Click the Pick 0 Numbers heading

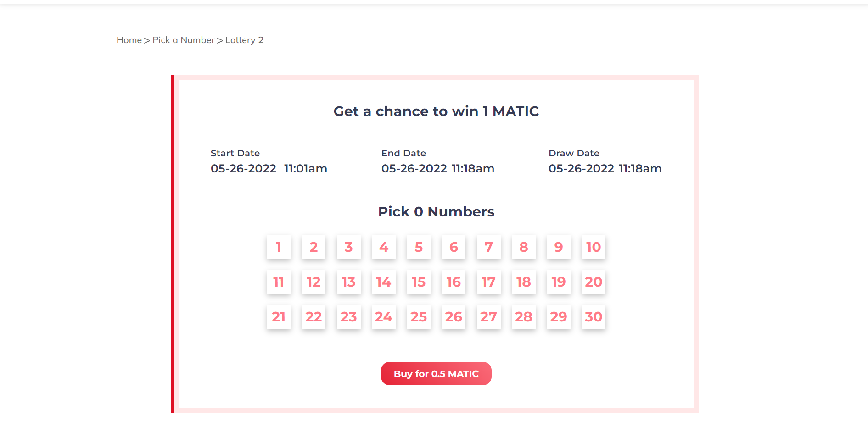click(436, 211)
